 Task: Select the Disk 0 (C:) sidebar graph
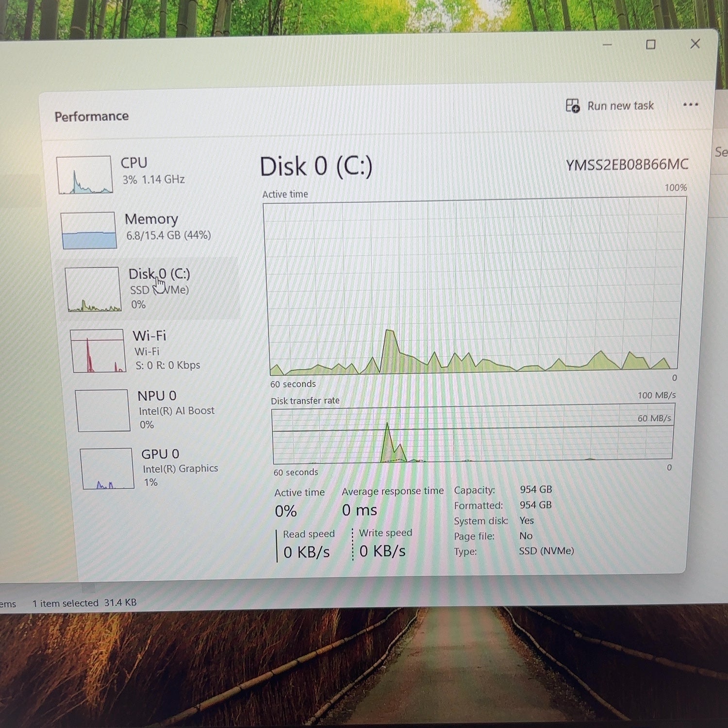point(93,289)
